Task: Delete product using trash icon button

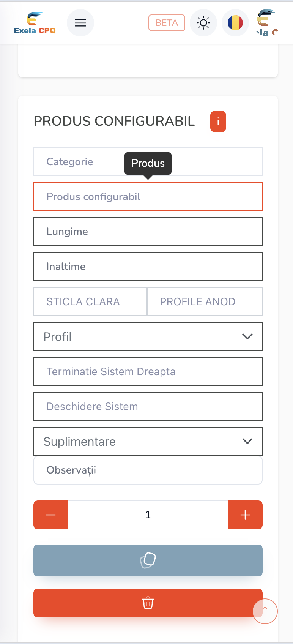Action: (x=148, y=603)
